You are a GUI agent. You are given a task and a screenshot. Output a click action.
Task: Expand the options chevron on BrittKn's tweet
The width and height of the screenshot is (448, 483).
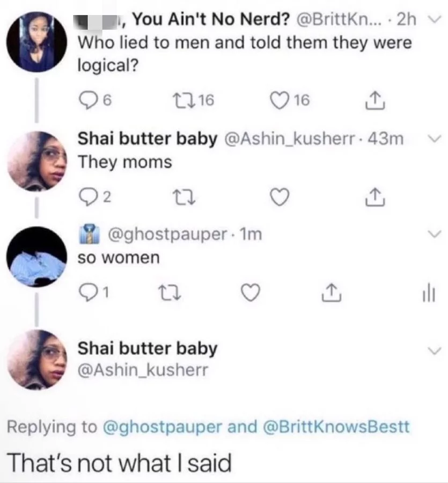(x=433, y=20)
